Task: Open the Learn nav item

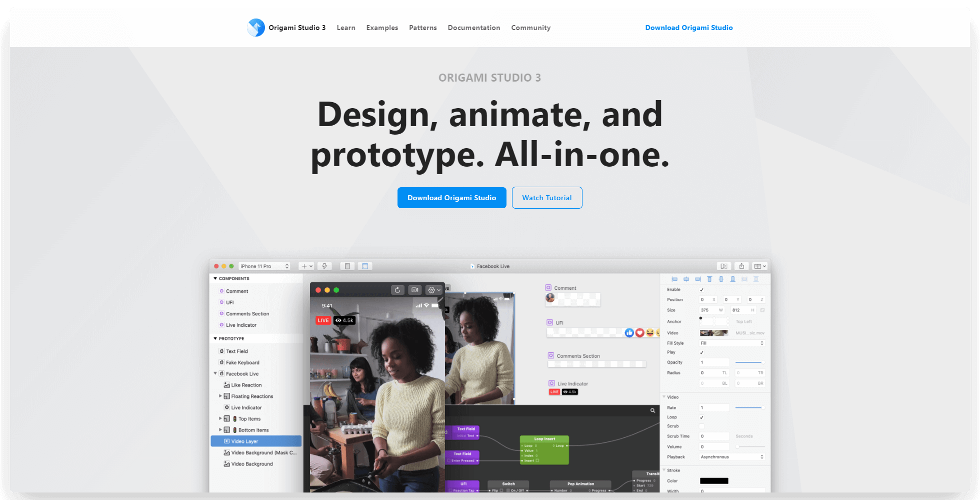Action: [x=346, y=28]
